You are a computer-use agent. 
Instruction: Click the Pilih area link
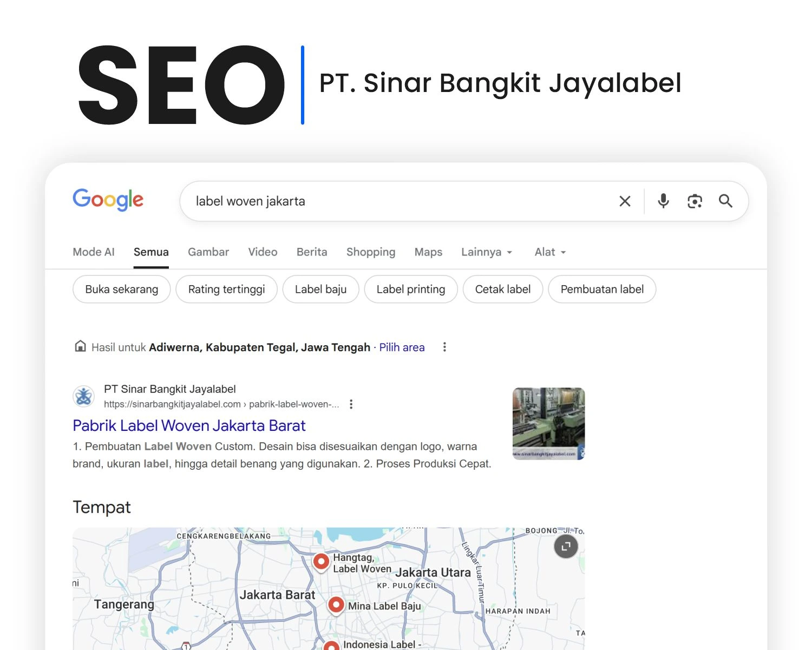pyautogui.click(x=402, y=347)
